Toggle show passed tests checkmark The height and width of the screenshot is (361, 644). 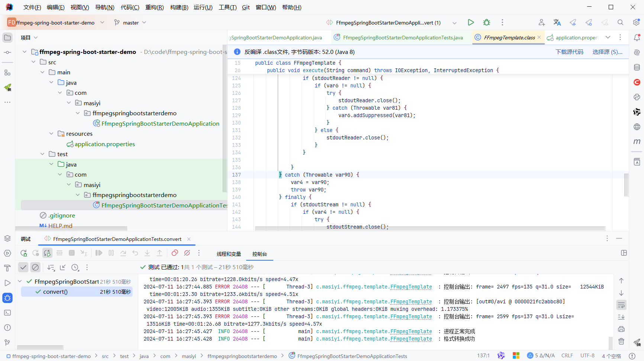pos(23,267)
